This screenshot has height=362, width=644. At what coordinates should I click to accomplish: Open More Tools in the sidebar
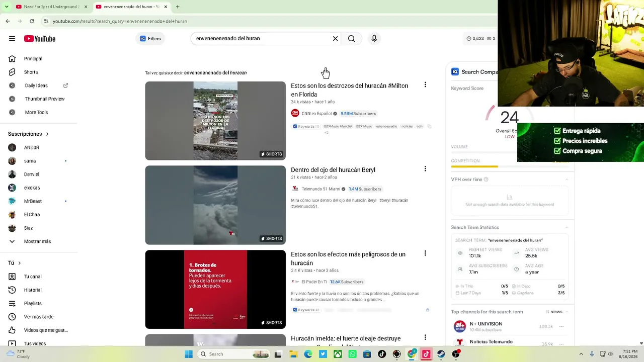click(36, 112)
